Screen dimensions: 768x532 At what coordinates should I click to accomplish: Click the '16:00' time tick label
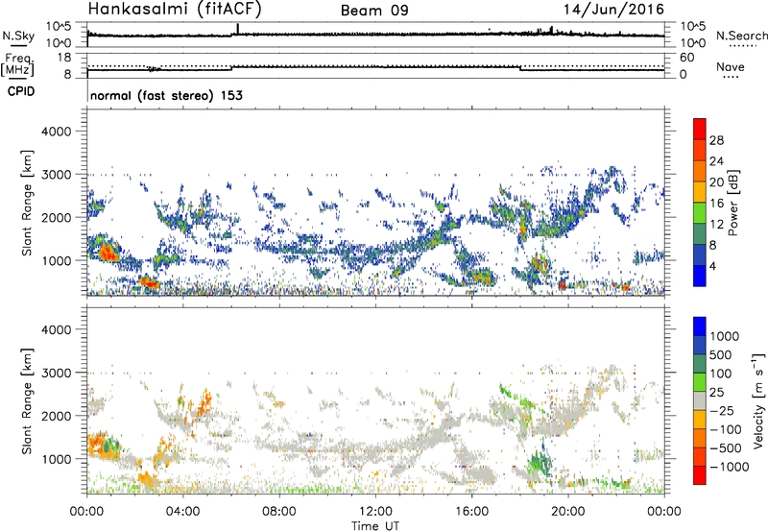[471, 512]
